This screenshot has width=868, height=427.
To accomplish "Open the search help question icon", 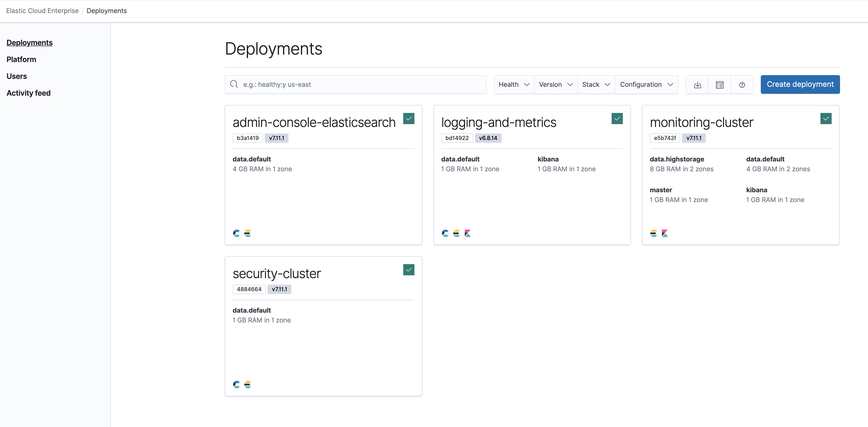I will pos(742,85).
